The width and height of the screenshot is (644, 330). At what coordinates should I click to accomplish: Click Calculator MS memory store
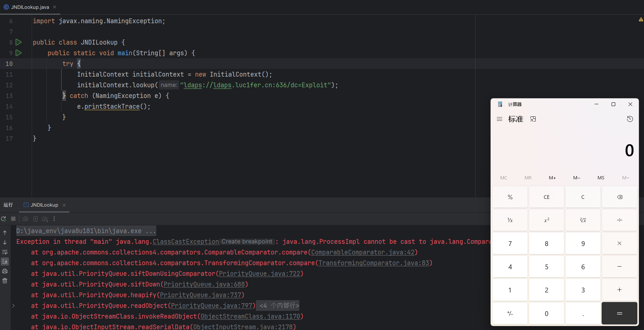601,178
